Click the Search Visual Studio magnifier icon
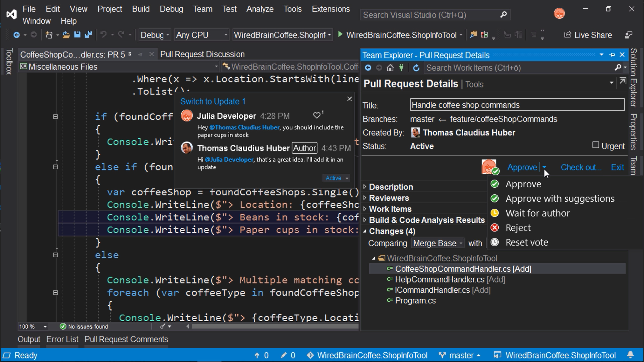 [503, 15]
